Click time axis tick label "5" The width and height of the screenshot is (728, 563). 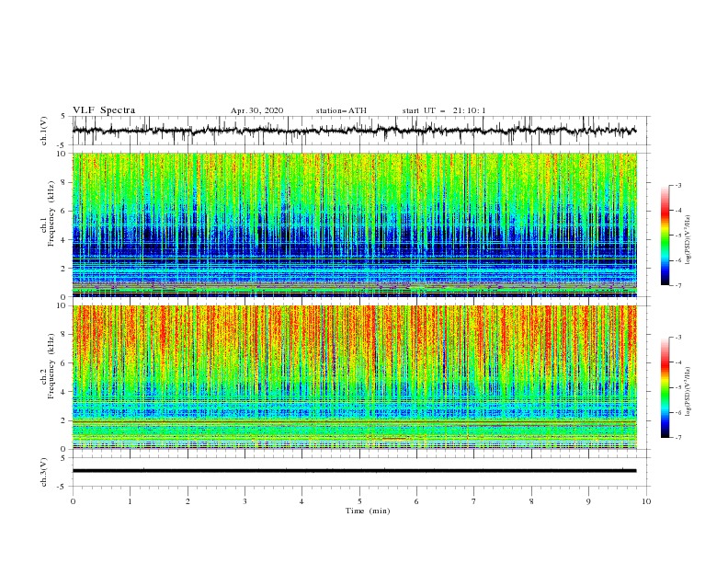pyautogui.click(x=359, y=501)
